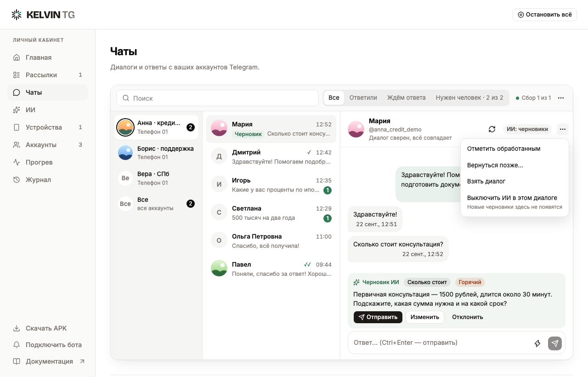Open Подключить бота
Viewport: 588px width, 377px height.
click(x=47, y=345)
